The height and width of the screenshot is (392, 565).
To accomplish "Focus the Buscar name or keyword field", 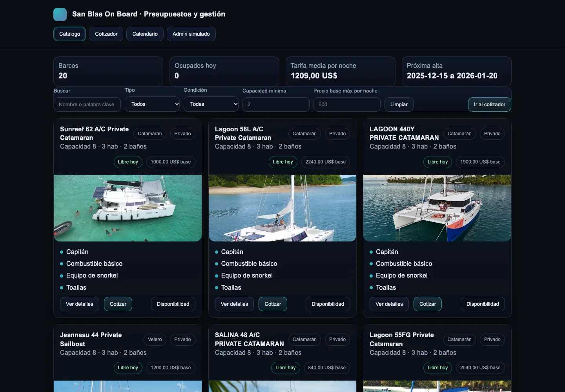I will [x=87, y=104].
